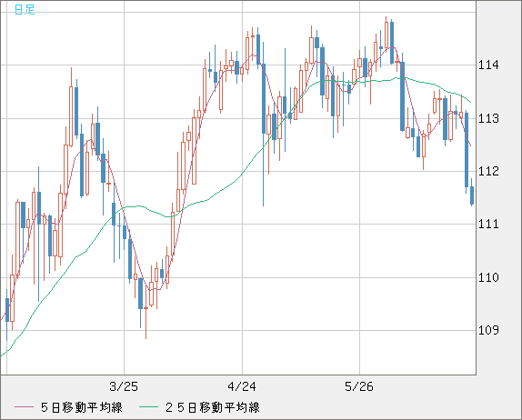522x420 pixels.
Task: Click the 25日移動平均線 legend label
Action: [x=213, y=407]
